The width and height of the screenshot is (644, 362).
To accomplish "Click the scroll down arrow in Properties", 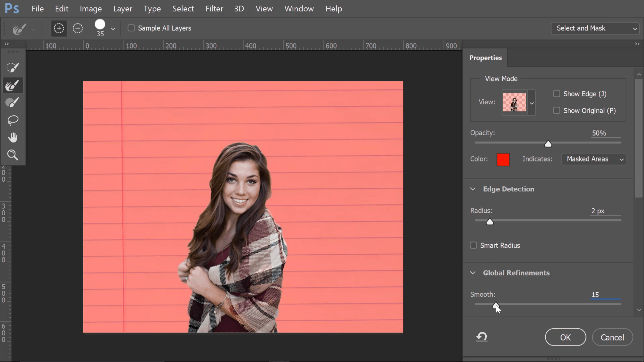I will [639, 310].
